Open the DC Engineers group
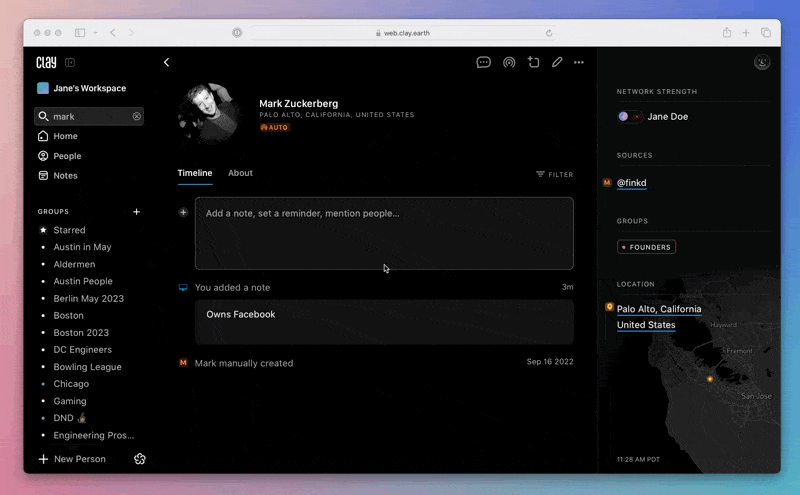 click(82, 350)
